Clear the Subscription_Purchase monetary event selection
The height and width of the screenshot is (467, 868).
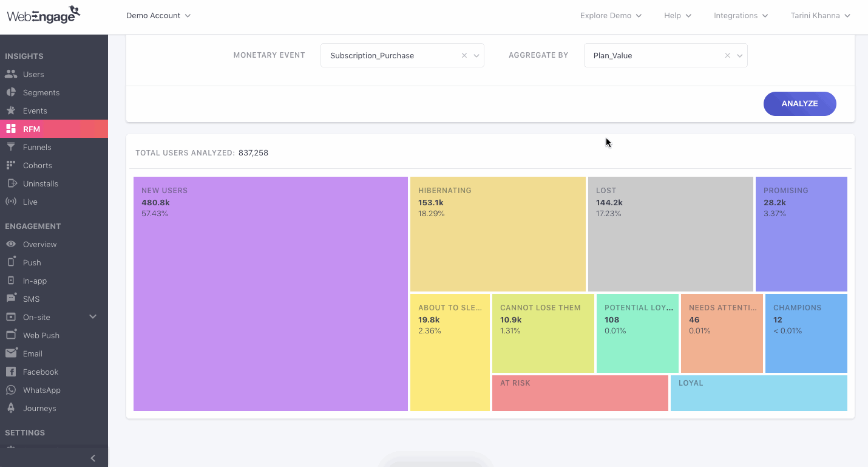point(464,55)
